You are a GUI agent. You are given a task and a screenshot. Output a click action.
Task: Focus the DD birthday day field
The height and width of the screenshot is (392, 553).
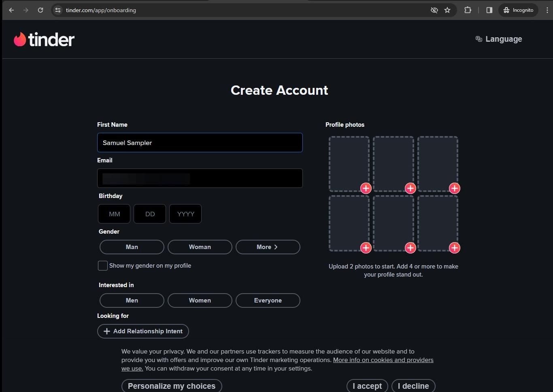[150, 214]
